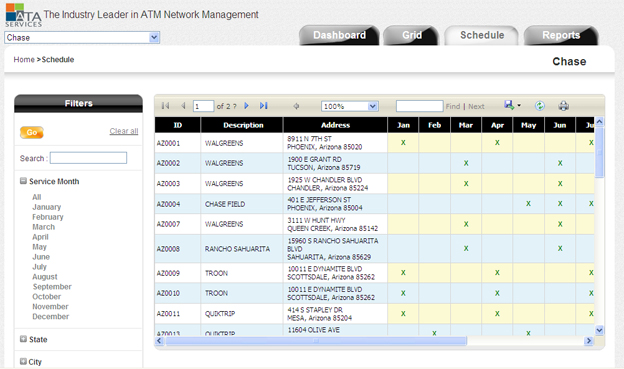Click the vertical scrollbar thumb
The height and width of the screenshot is (369, 624).
[599, 152]
